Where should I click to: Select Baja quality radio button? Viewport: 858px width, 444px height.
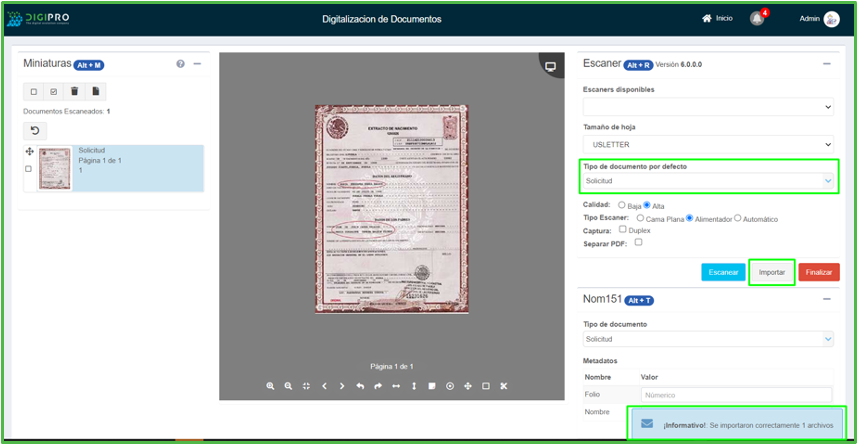tap(622, 205)
